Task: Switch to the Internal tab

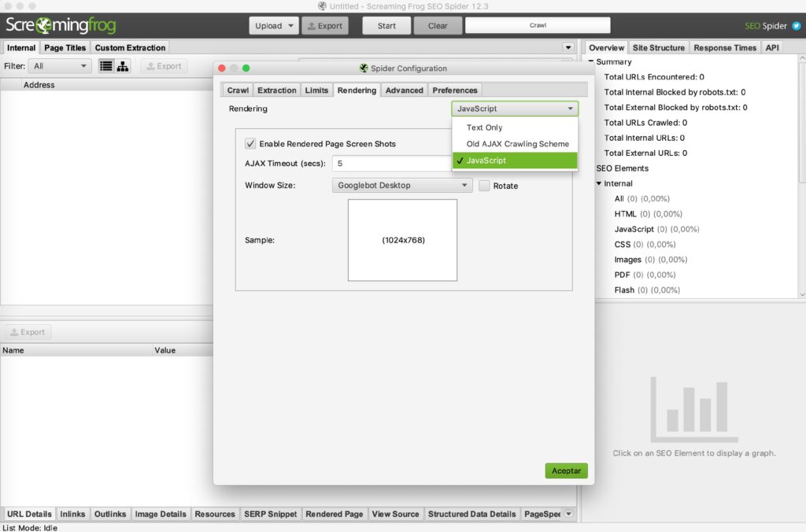Action: (x=21, y=47)
